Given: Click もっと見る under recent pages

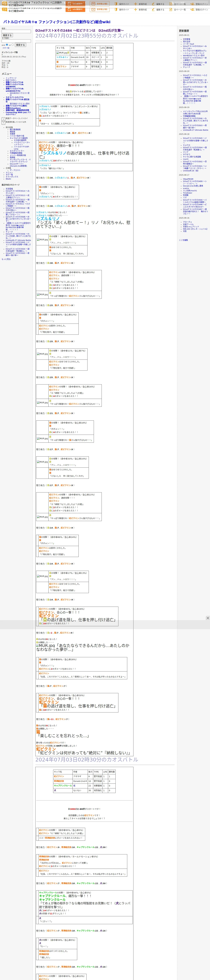Looking at the screenshot, I should coord(6,259).
